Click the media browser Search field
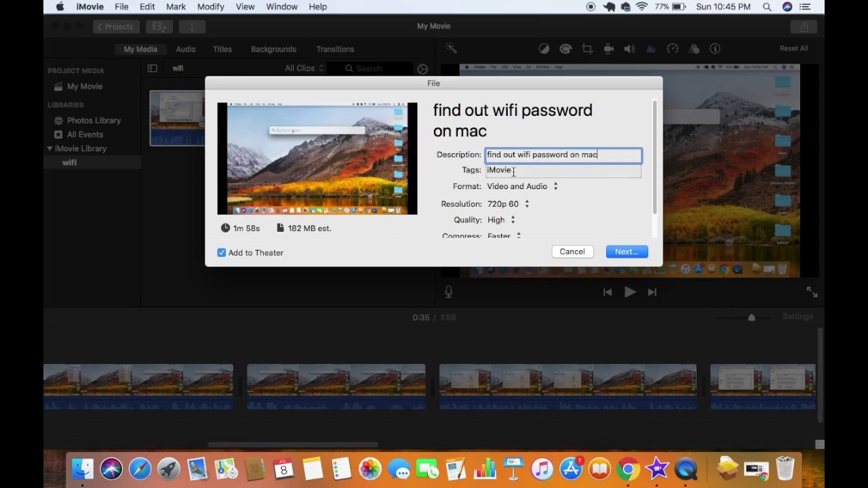This screenshot has width=868, height=488. (x=370, y=68)
